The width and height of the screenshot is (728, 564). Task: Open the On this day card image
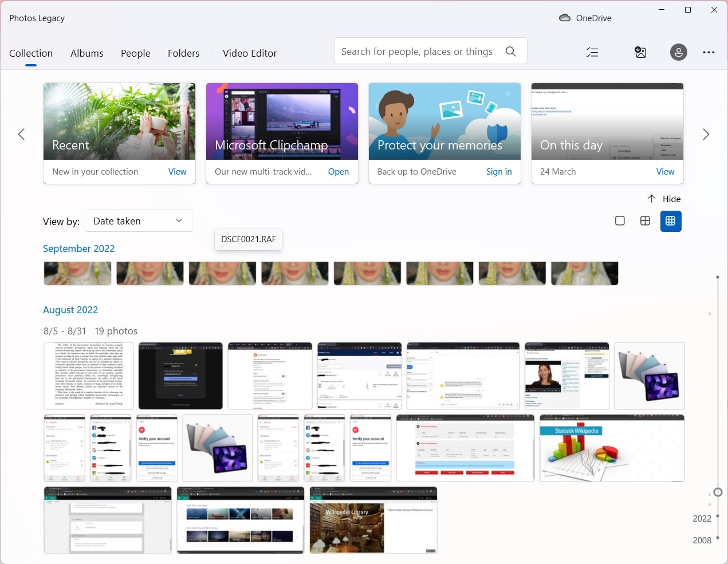607,121
